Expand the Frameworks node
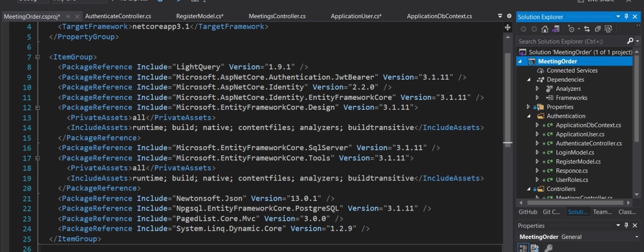This screenshot has height=252, width=644. [537, 98]
